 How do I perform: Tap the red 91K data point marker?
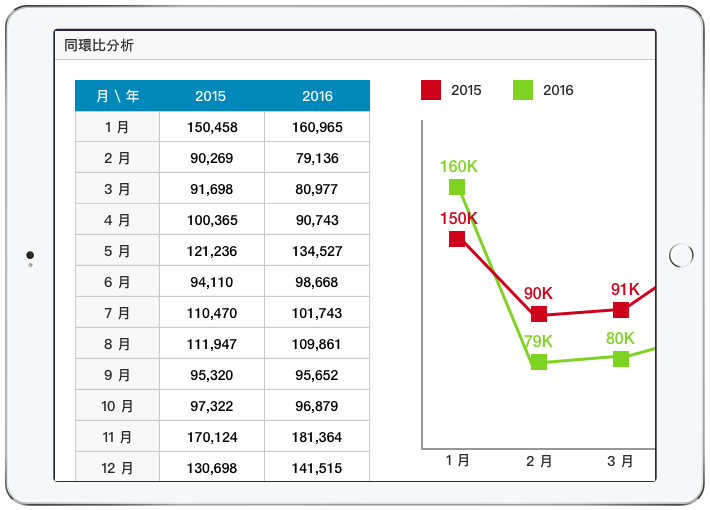click(x=621, y=310)
